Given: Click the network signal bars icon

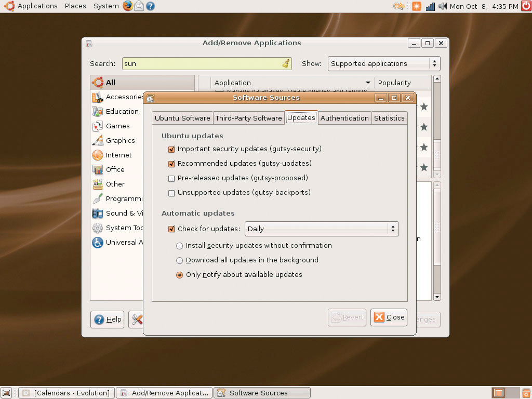Looking at the screenshot, I should [x=430, y=6].
